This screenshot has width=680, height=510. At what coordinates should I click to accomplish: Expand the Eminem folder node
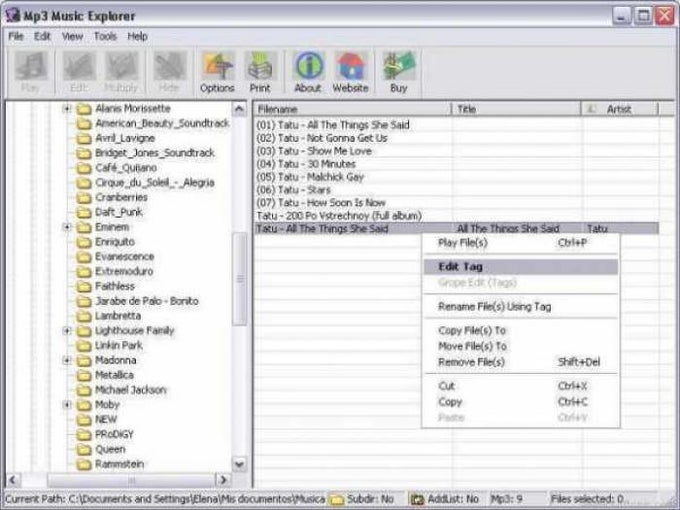pyautogui.click(x=67, y=227)
